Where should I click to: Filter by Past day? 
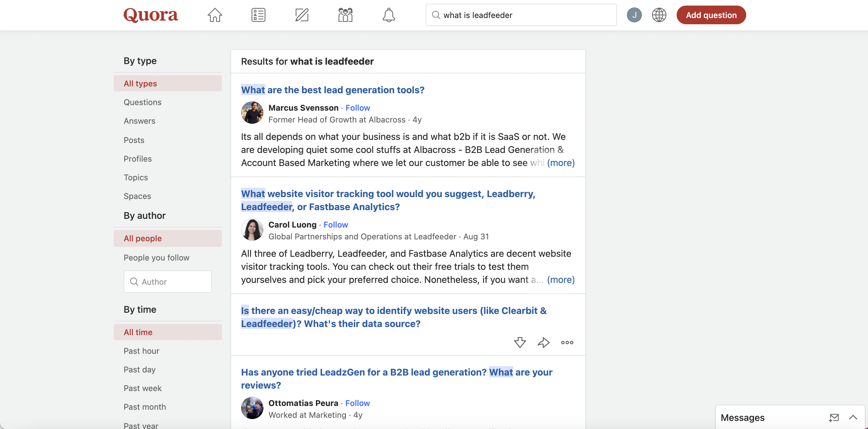[x=139, y=370]
